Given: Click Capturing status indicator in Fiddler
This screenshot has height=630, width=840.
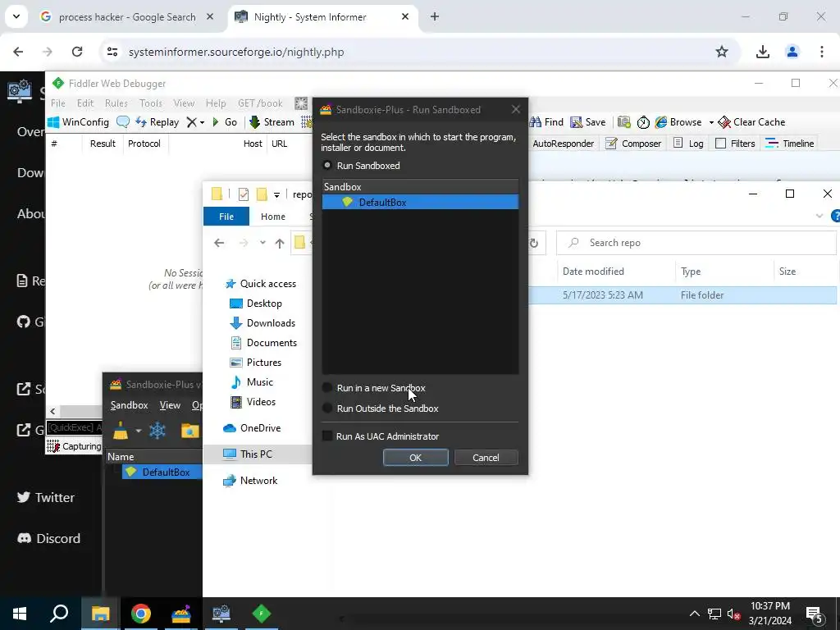Looking at the screenshot, I should click(x=75, y=446).
